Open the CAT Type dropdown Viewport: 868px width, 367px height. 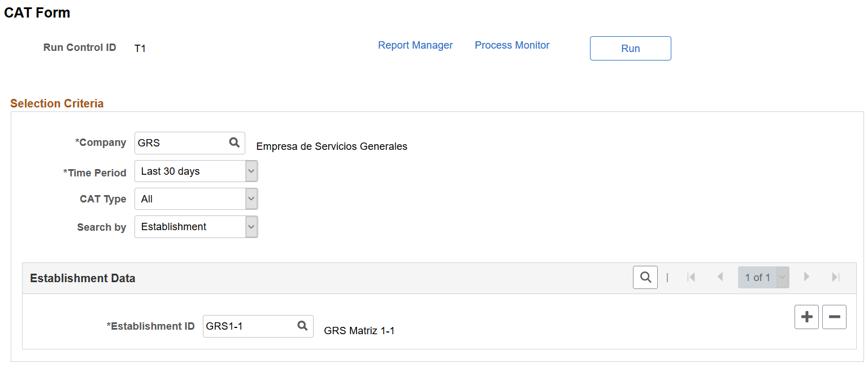[x=196, y=199]
